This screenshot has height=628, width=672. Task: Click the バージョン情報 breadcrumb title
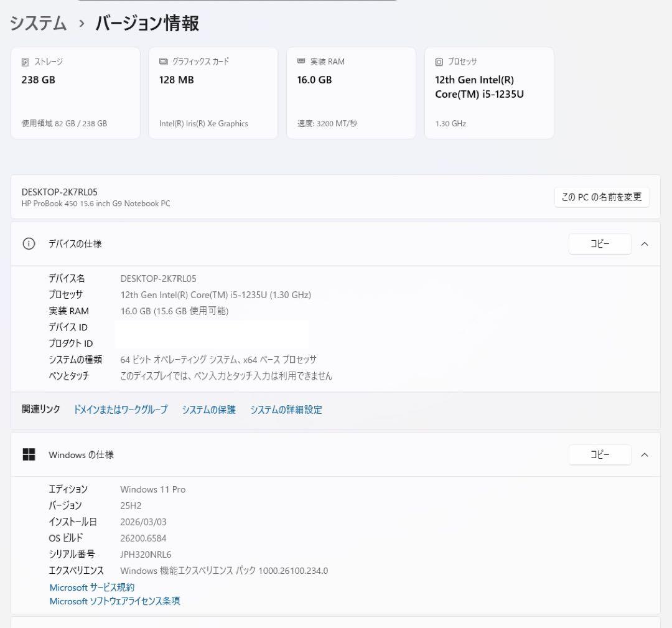[147, 23]
